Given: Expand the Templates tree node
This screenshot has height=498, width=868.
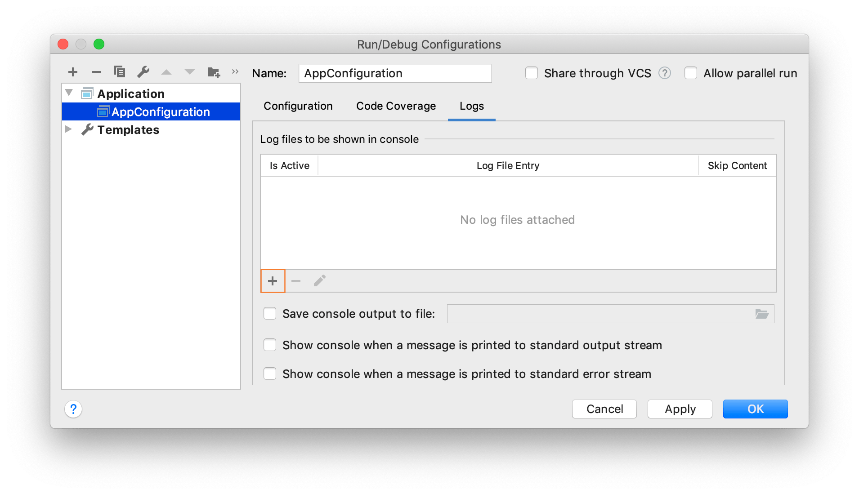Looking at the screenshot, I should pos(68,129).
